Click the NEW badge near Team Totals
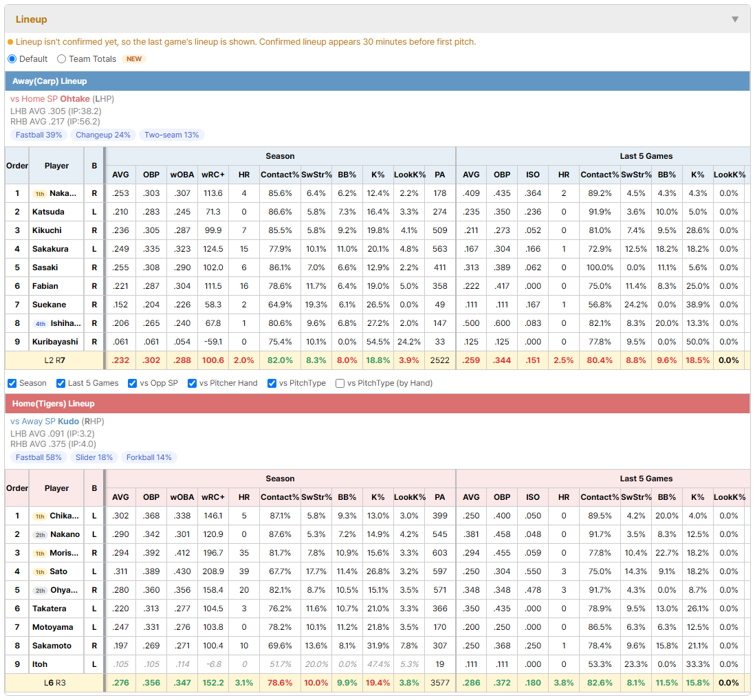Viewport: 755px width, 700px height. tap(134, 58)
